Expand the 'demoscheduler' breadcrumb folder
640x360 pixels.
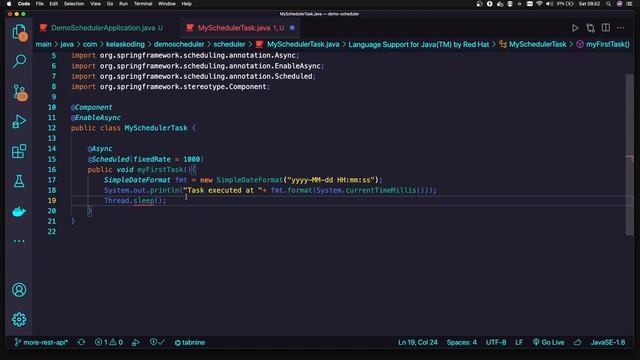pyautogui.click(x=179, y=44)
